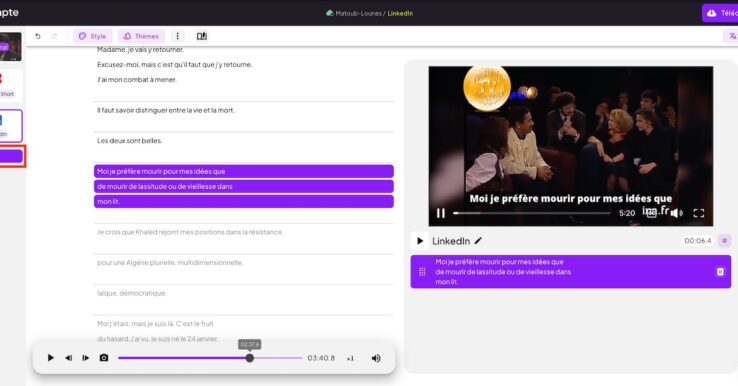Click the 00:06.4 clip duration
The image size is (738, 386).
pos(698,241)
